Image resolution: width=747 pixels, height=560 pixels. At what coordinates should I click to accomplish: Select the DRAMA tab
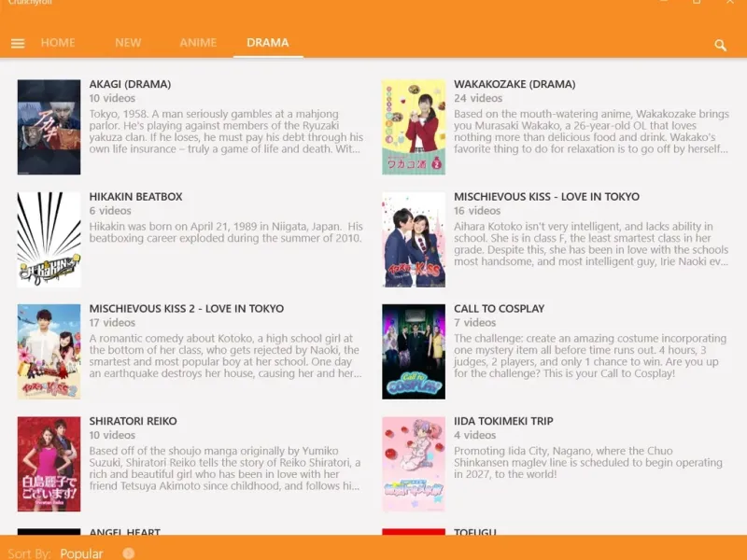pos(268,42)
